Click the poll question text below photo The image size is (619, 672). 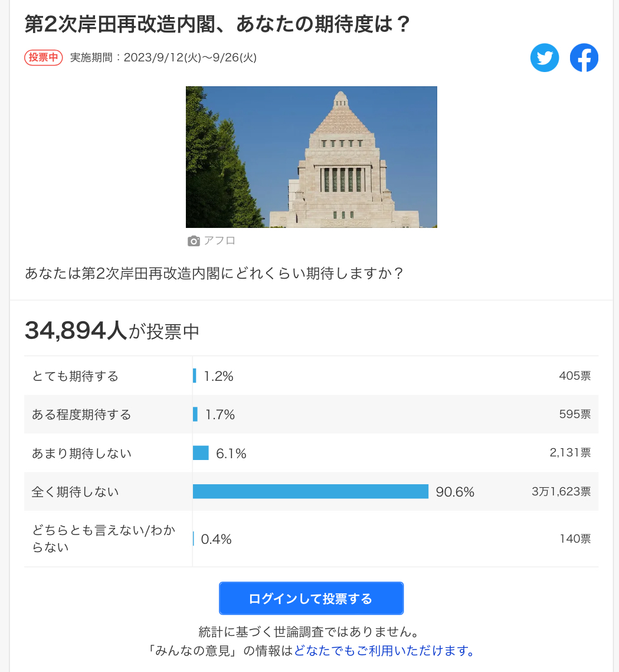214,273
